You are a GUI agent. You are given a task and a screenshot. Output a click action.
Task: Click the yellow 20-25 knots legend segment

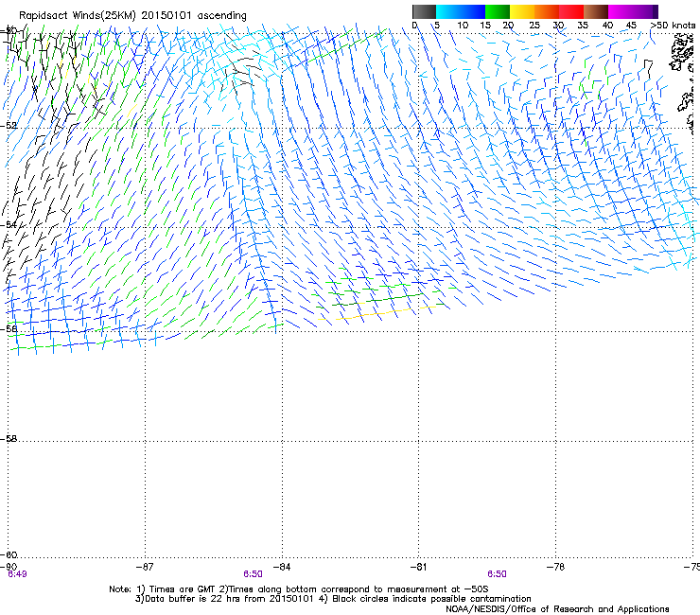[x=522, y=11]
